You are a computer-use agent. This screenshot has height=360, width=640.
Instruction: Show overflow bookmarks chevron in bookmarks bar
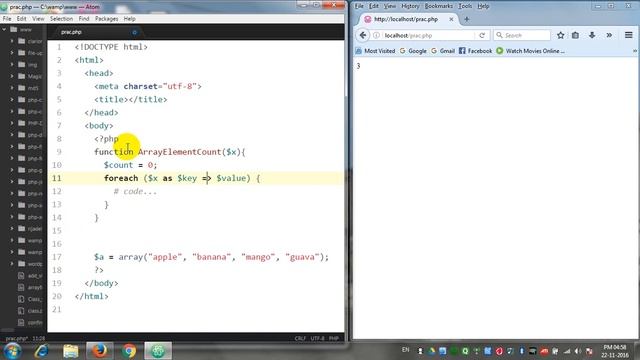tap(635, 51)
